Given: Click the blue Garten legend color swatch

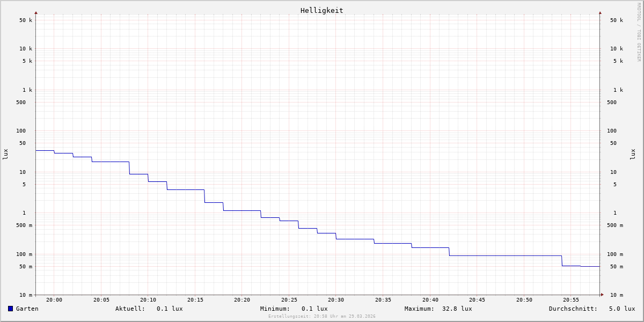Looking at the screenshot, I should pyautogui.click(x=10, y=309).
